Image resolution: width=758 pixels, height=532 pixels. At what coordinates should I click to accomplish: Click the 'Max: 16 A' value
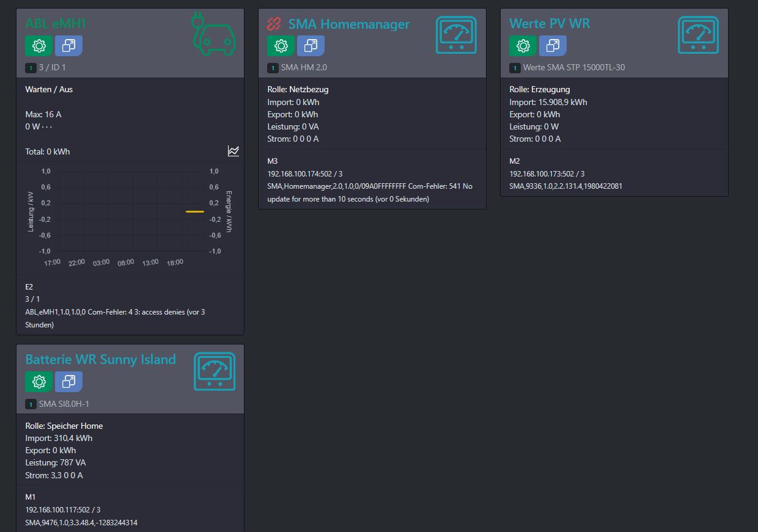pos(43,114)
